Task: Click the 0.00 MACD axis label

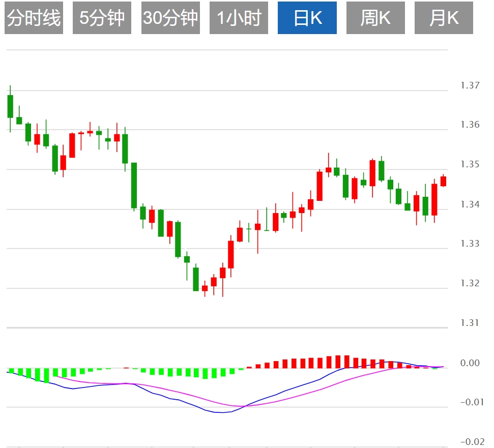Action: 469,363
